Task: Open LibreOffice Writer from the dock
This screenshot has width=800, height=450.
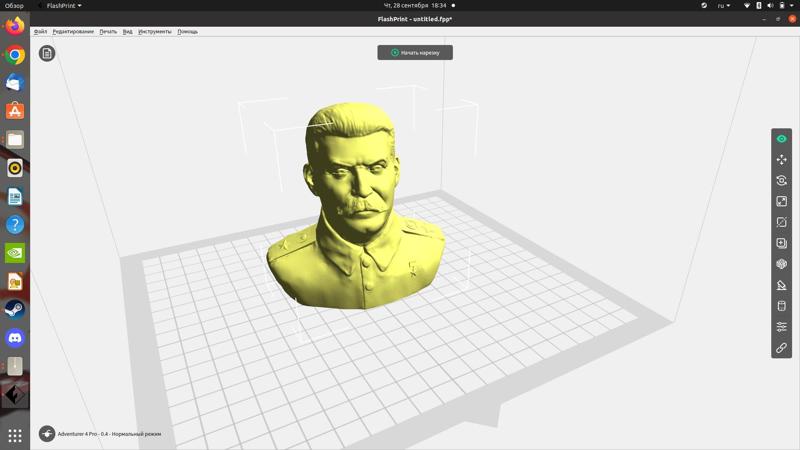Action: click(x=15, y=196)
